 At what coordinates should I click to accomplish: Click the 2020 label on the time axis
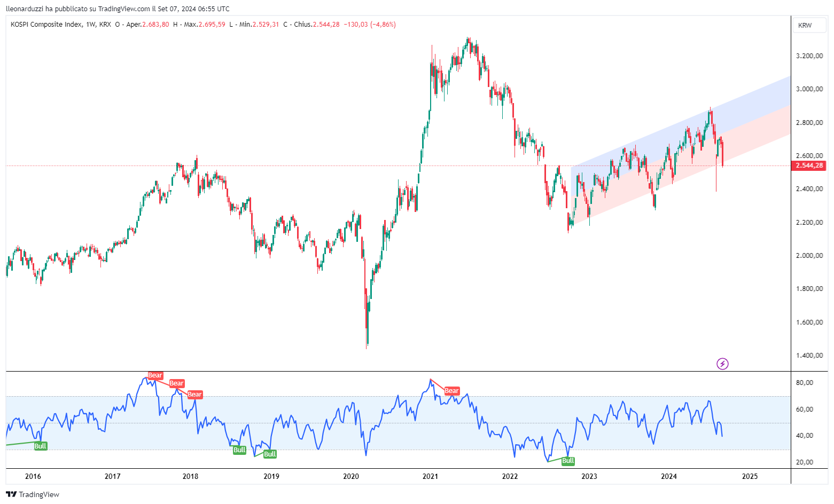[351, 477]
